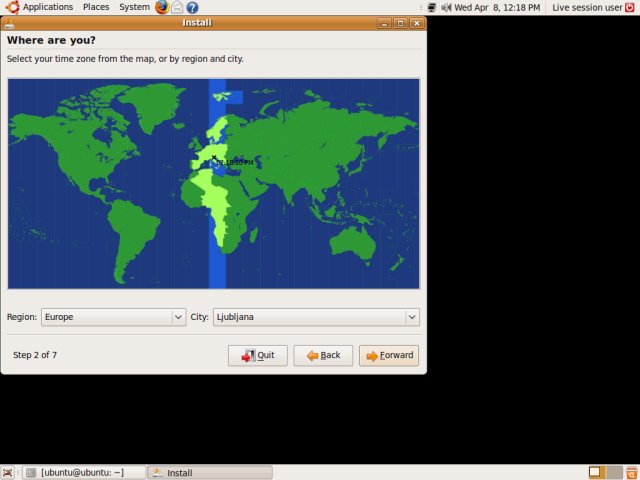Minimize the Install window
The image size is (640, 480).
click(384, 23)
